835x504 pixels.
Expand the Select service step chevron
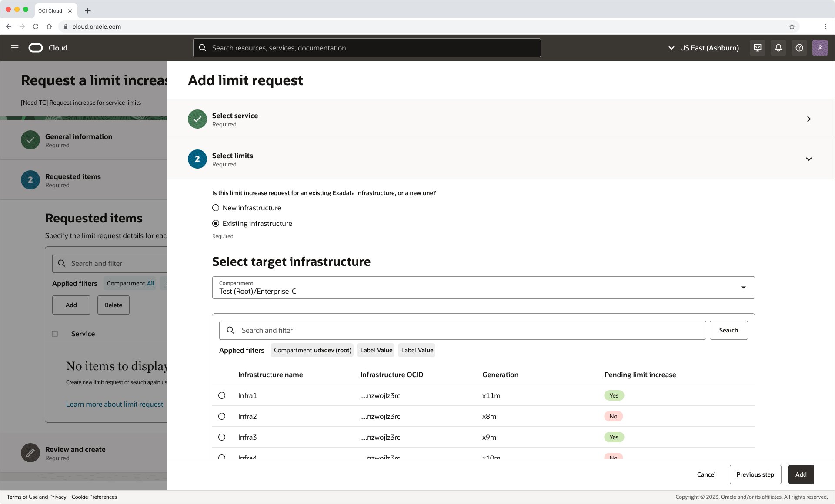tap(808, 119)
